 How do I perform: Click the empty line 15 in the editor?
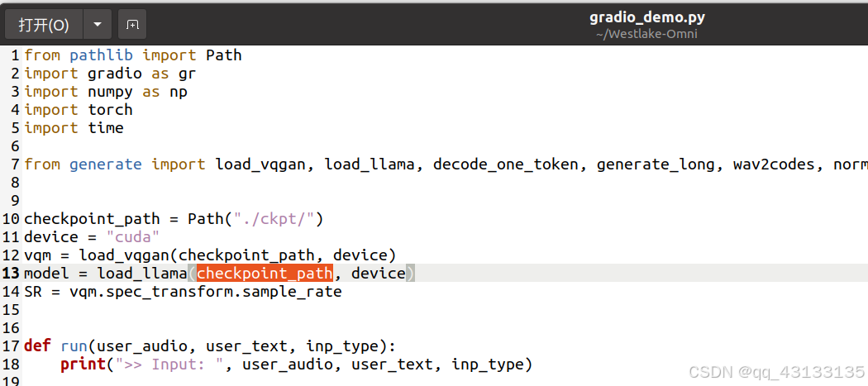coord(443,310)
